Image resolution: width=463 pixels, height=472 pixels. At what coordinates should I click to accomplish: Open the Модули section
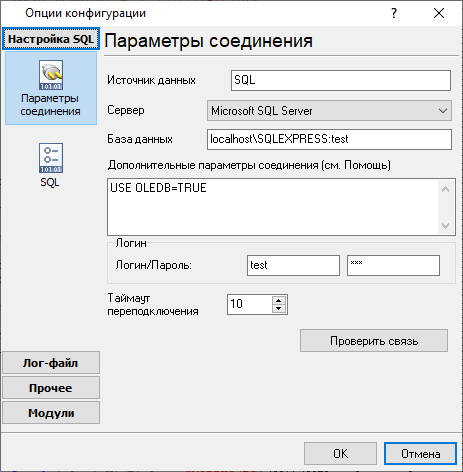tap(51, 413)
